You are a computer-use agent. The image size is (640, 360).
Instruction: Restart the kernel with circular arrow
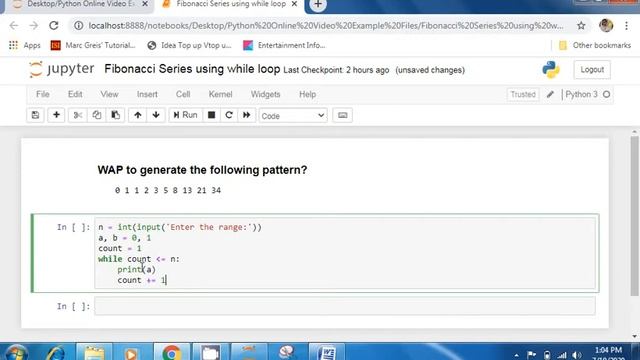[x=229, y=115]
